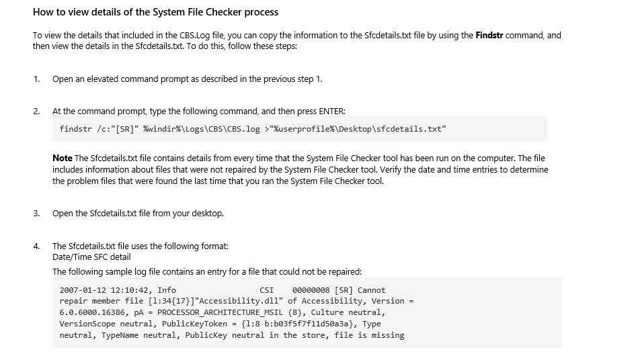Click the Date/Time SFC detail line
This screenshot has width=638, height=364.
[91, 257]
